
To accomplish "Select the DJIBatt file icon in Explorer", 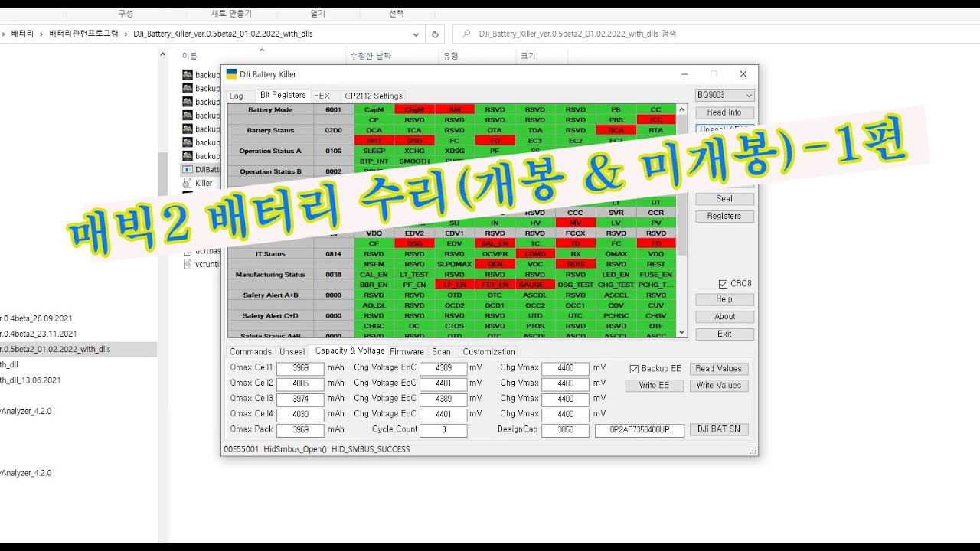I will point(188,169).
